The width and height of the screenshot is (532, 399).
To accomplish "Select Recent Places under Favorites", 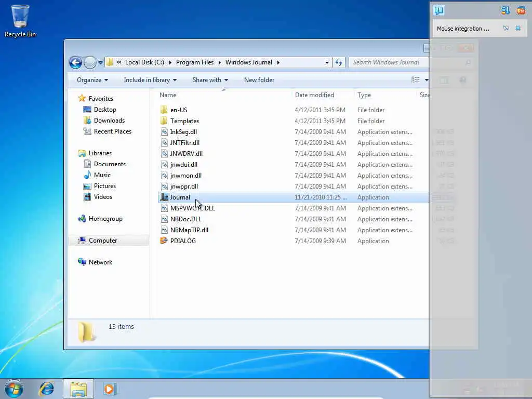I will [113, 131].
